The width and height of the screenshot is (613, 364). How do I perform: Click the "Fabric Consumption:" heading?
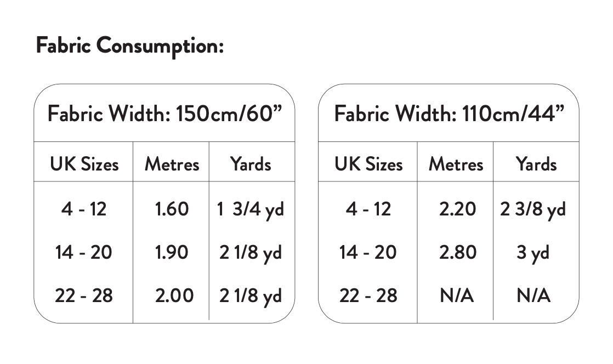pyautogui.click(x=129, y=46)
